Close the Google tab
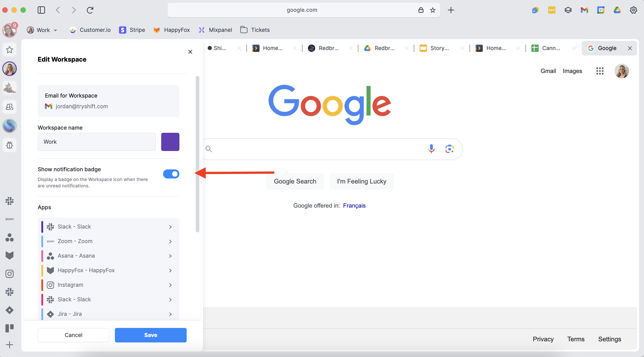This screenshot has height=357, width=644. click(630, 48)
